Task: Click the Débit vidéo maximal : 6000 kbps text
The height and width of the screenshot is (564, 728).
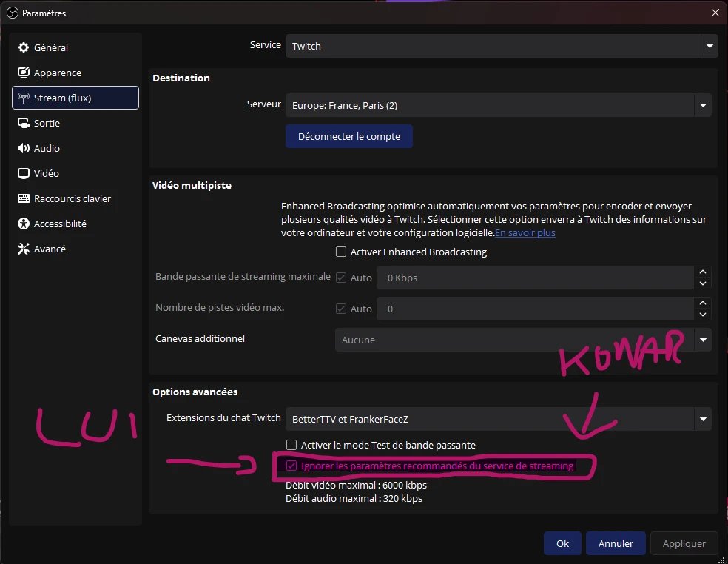Action: tap(356, 485)
